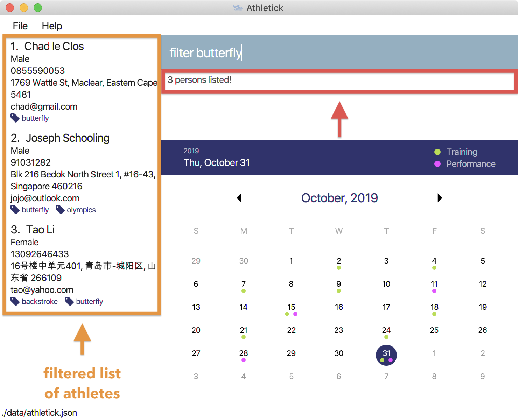The width and height of the screenshot is (518, 420).
Task: Click email tao@yahoo.com
Action: pos(42,290)
